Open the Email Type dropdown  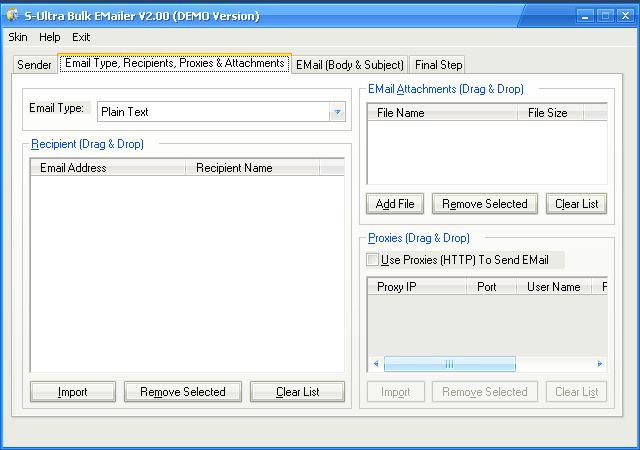pyautogui.click(x=337, y=112)
